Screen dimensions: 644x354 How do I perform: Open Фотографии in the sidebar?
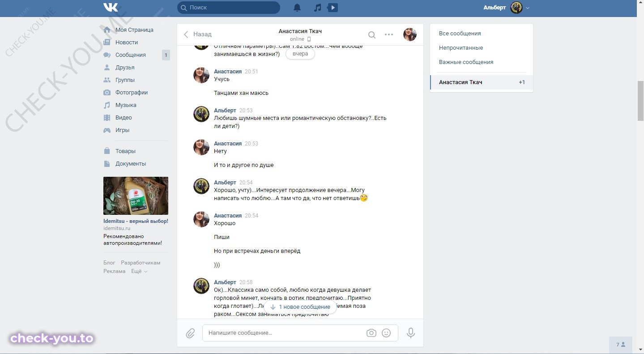click(132, 93)
